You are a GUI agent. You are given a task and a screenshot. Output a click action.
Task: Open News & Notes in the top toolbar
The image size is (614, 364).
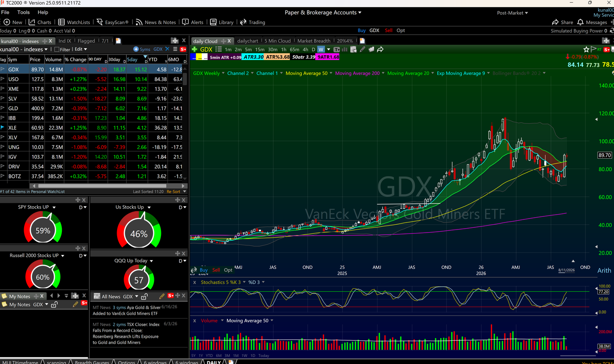point(156,22)
